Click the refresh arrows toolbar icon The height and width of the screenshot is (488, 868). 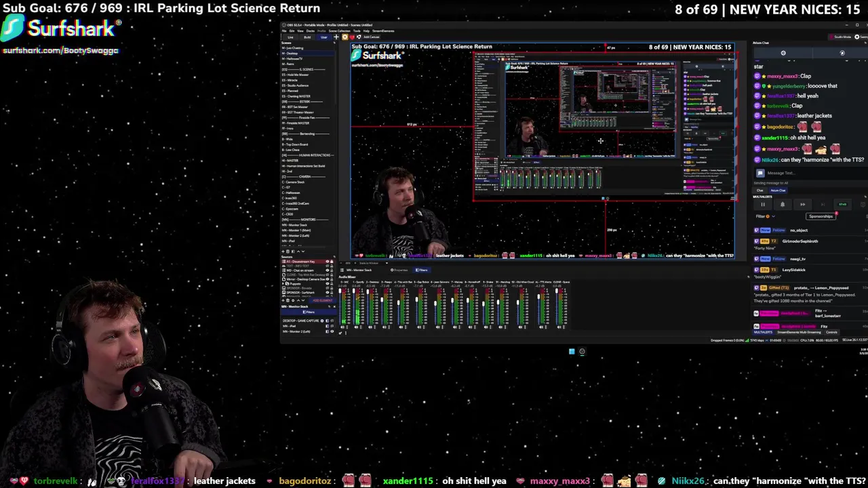click(359, 37)
